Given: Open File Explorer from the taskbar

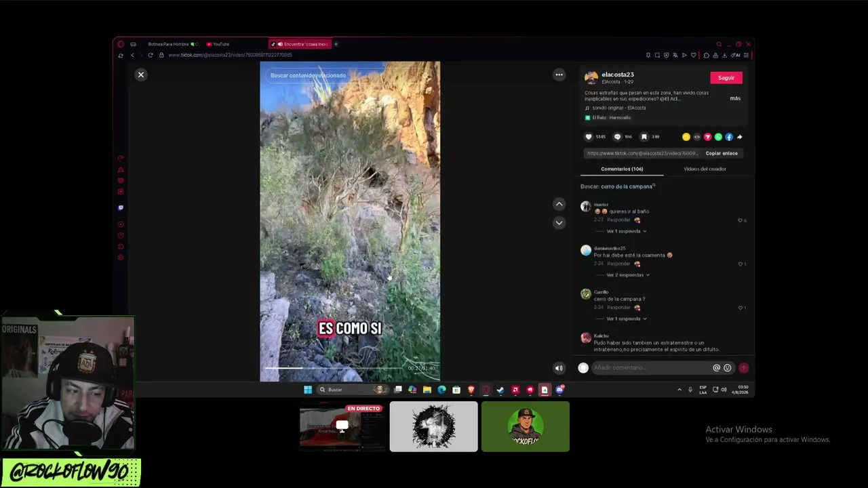Looking at the screenshot, I should [x=427, y=390].
